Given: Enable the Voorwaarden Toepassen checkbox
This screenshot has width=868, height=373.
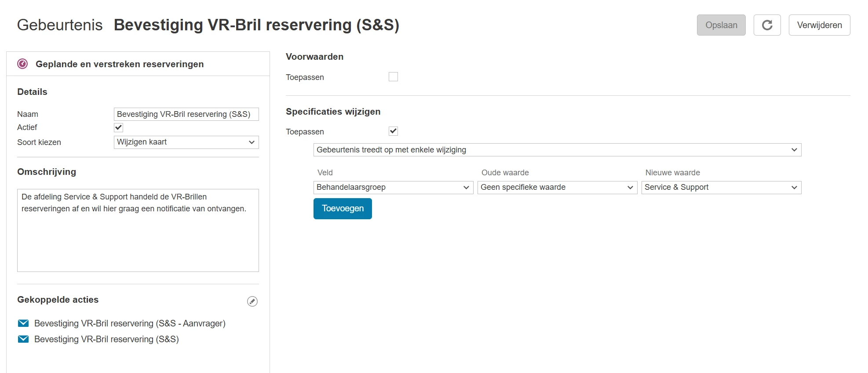Looking at the screenshot, I should 393,77.
